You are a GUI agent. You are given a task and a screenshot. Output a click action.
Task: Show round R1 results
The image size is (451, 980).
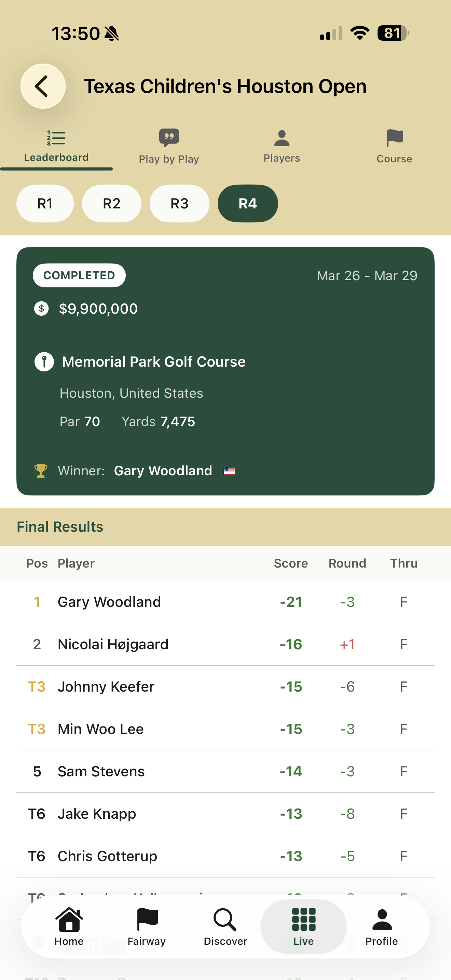(45, 204)
